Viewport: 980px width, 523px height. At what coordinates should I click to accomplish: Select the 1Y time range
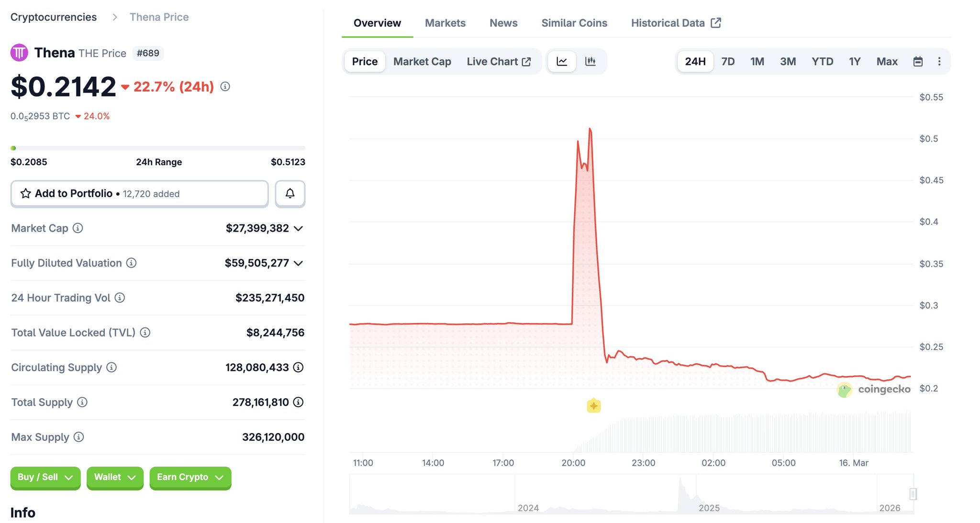coord(855,61)
